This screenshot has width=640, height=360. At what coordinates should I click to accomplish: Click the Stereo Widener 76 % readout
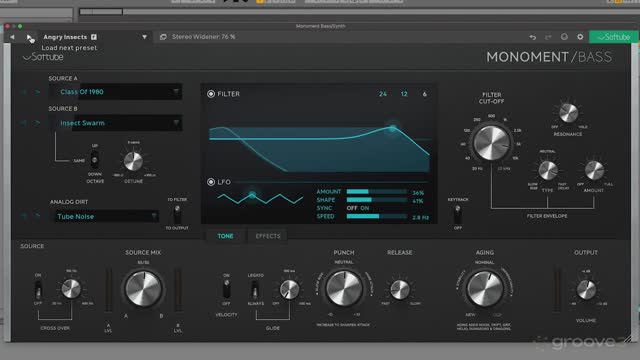coord(203,37)
